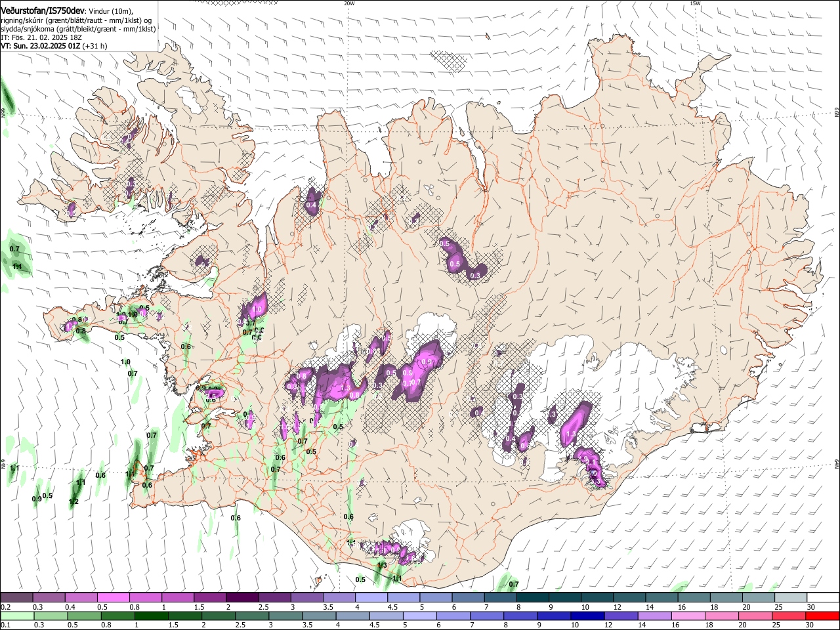Pick the darkest green 1–1.5 rain swatch
Screen dimensions: 840x630
pos(151,616)
